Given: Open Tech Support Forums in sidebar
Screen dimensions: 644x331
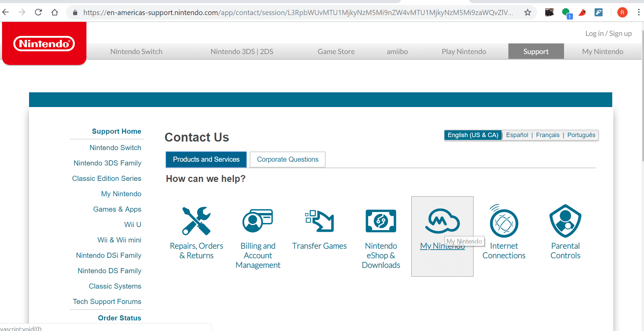Looking at the screenshot, I should tap(107, 302).
